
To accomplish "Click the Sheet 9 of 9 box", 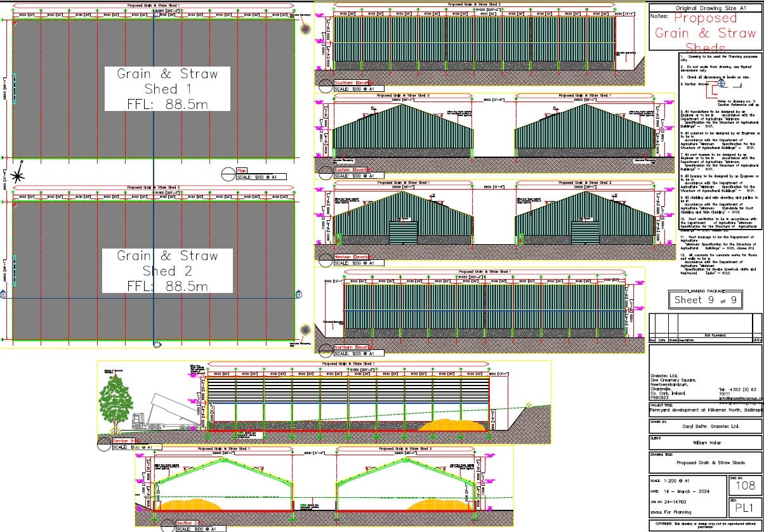I will [697, 300].
